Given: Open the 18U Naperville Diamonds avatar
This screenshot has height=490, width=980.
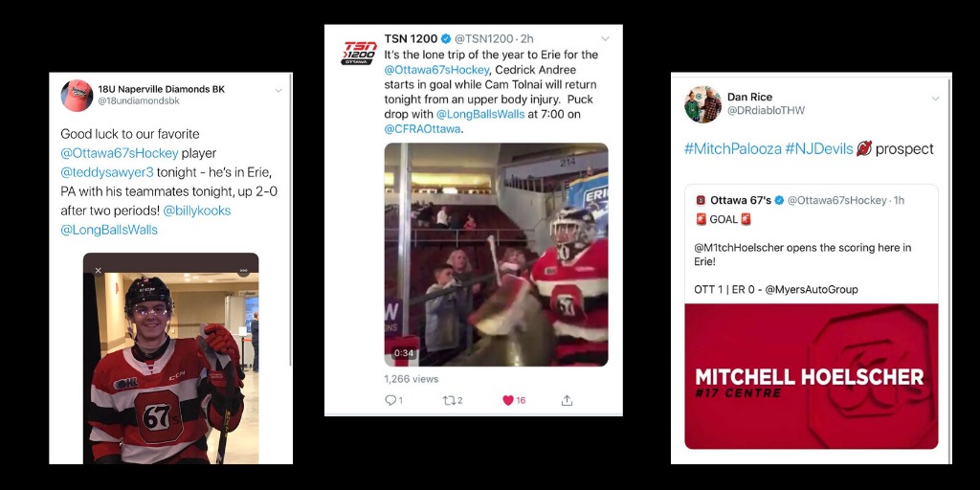Looking at the screenshot, I should click(77, 96).
